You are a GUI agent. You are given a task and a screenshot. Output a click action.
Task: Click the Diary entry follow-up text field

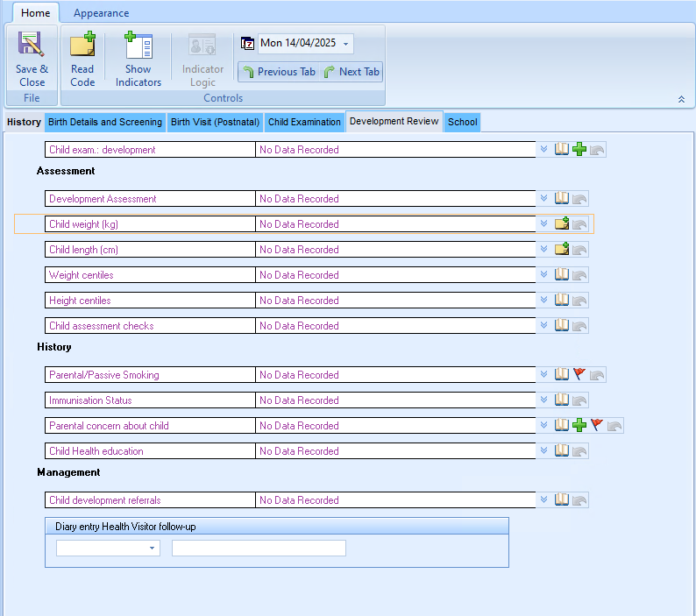(x=259, y=549)
